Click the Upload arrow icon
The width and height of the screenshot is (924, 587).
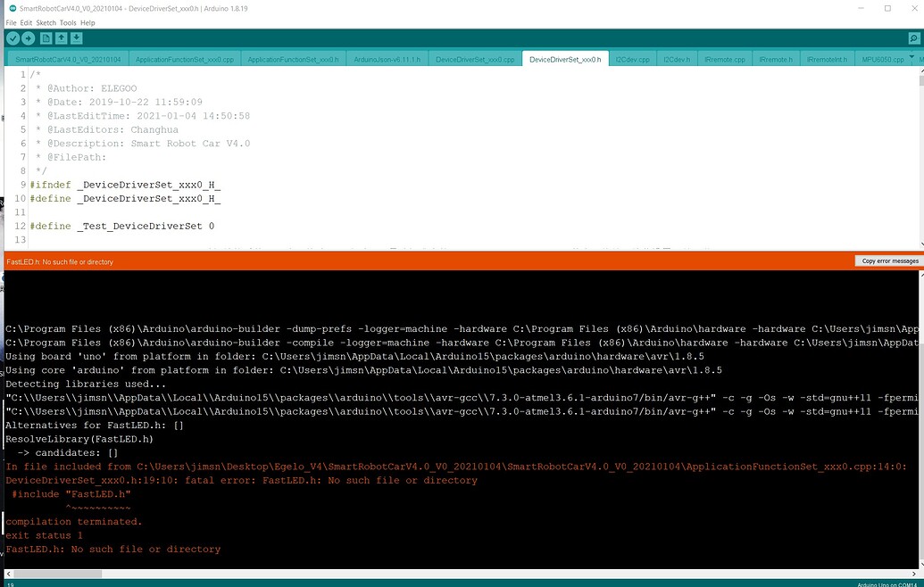click(x=29, y=38)
